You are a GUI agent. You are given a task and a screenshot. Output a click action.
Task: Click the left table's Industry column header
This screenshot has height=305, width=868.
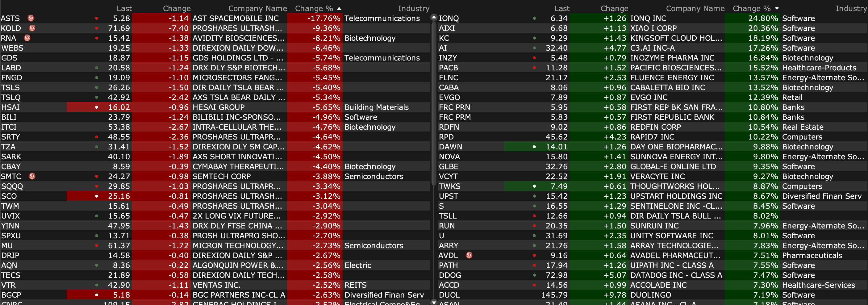point(413,8)
